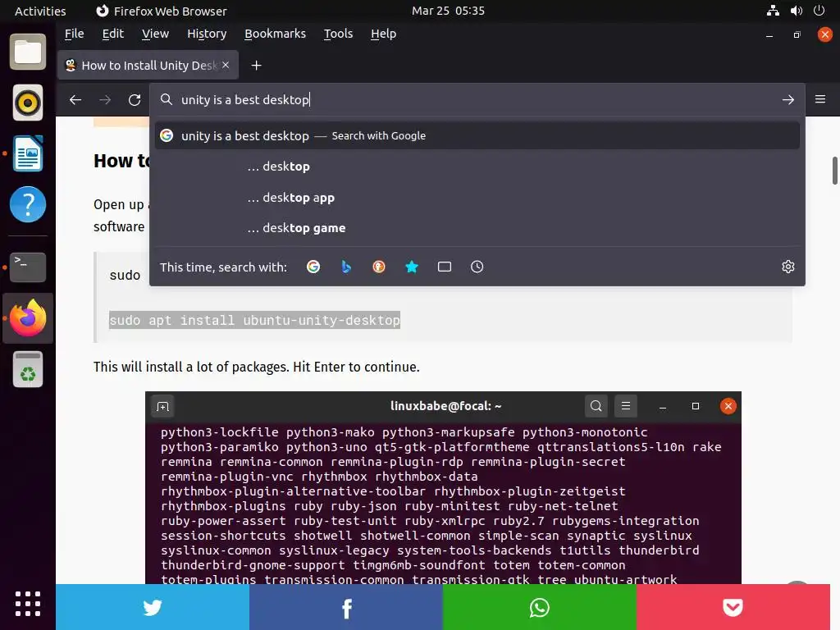Screen dimensions: 840x630
Task: Open LibreOffice Writer from the dock
Action: point(28,153)
